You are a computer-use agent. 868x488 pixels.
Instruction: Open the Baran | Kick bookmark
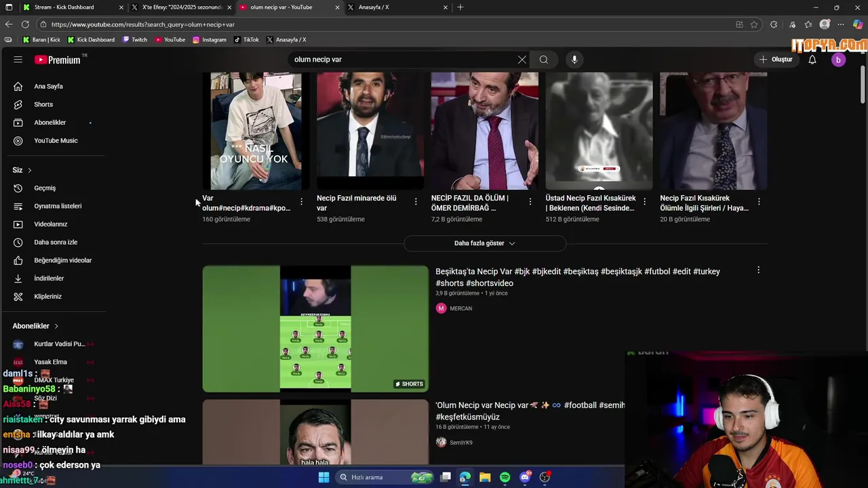[x=41, y=40]
